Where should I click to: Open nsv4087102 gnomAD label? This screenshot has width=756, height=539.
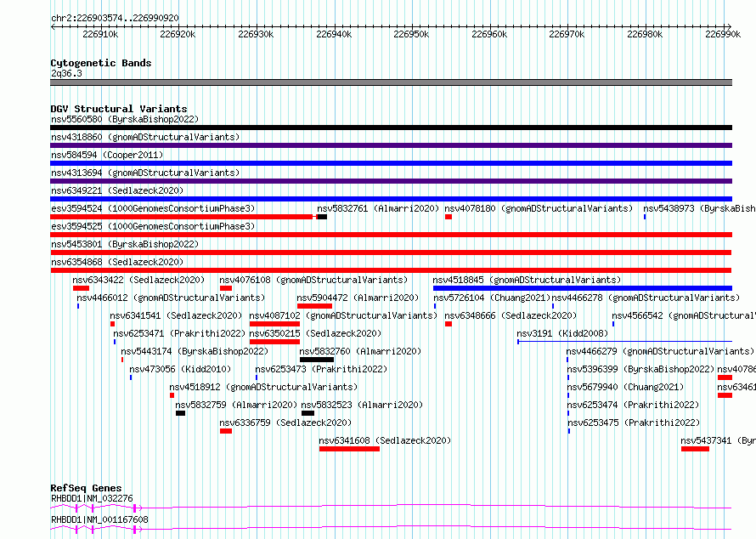pos(343,315)
